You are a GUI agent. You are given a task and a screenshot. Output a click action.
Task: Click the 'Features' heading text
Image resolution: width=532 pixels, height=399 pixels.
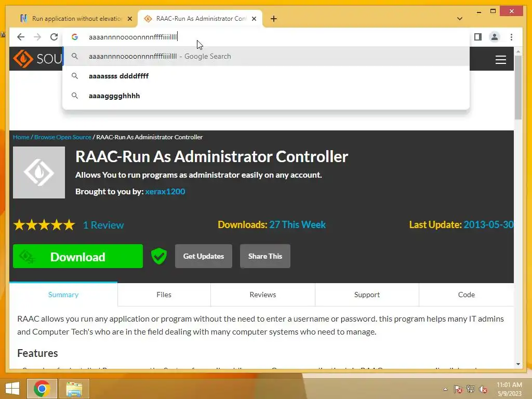(37, 353)
